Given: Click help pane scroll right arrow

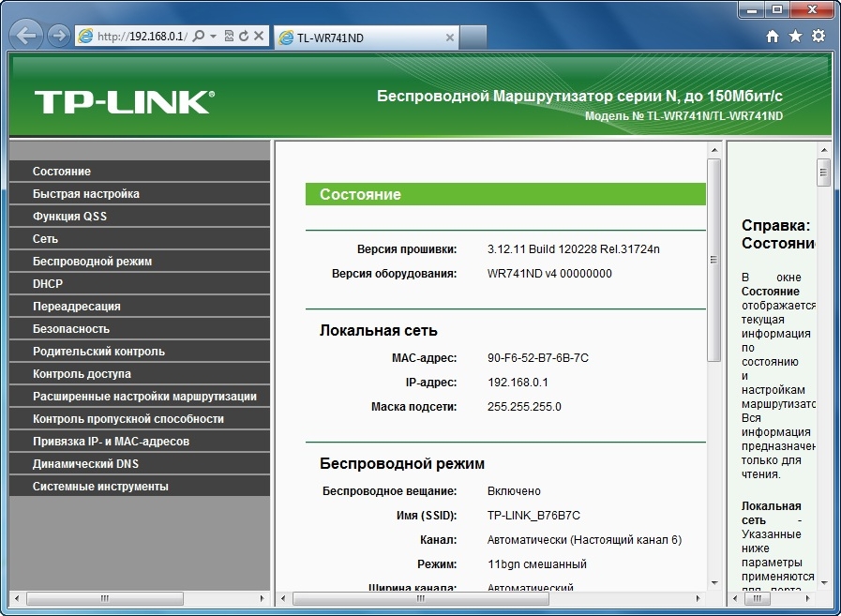Looking at the screenshot, I should click(x=808, y=598).
